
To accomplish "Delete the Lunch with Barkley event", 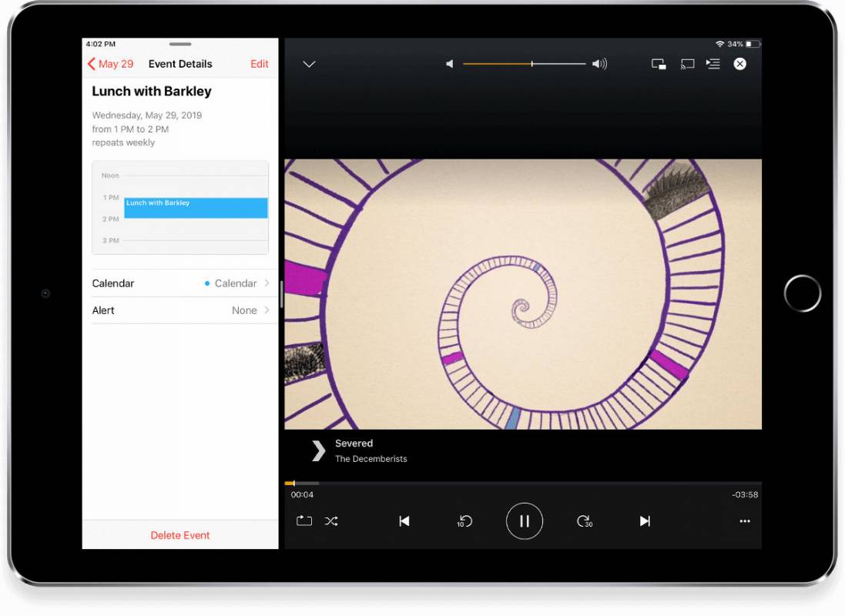I will pyautogui.click(x=179, y=535).
